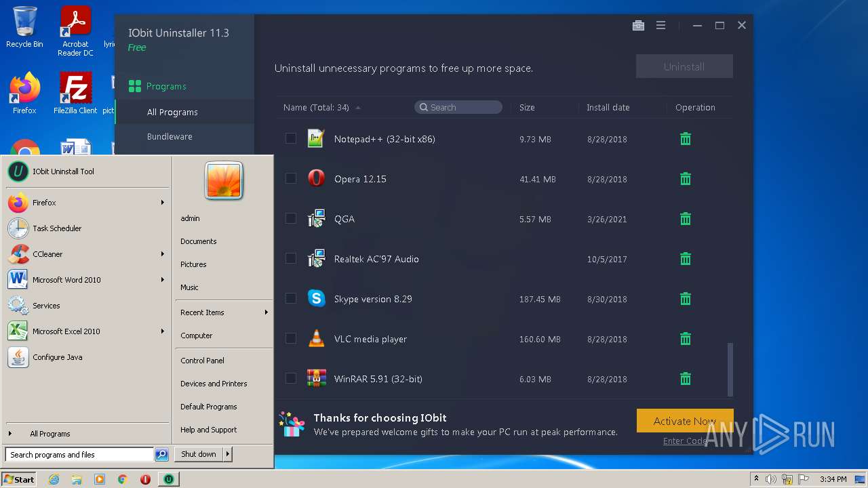
Task: Click IObit Uninstaller taskbar icon
Action: pos(168,479)
